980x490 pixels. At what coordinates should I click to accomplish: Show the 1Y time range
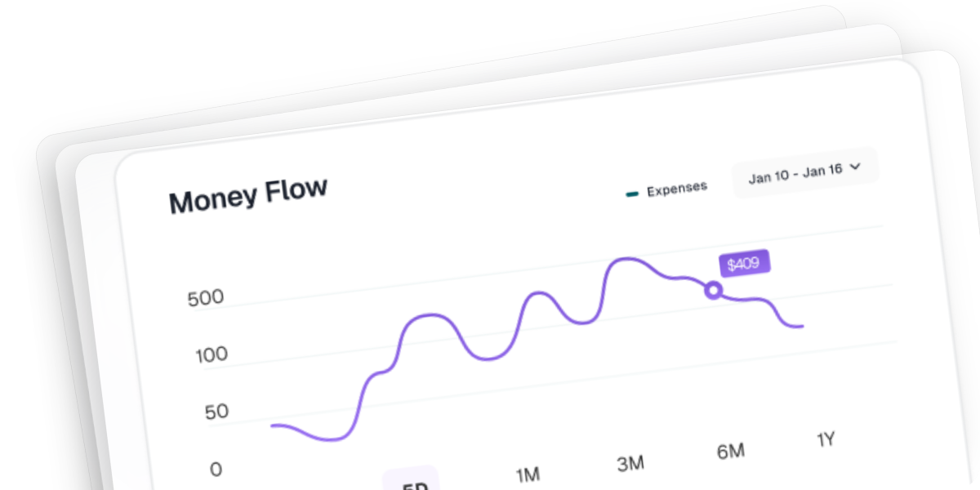click(x=826, y=440)
